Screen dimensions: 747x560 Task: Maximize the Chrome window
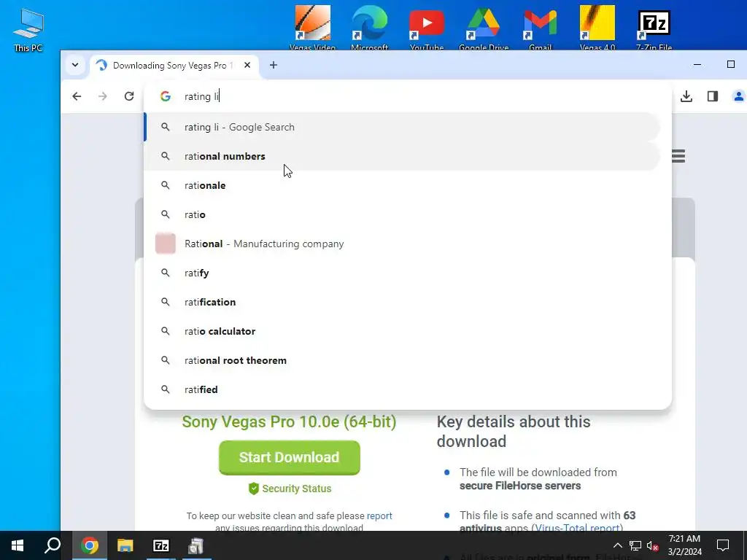(x=731, y=65)
